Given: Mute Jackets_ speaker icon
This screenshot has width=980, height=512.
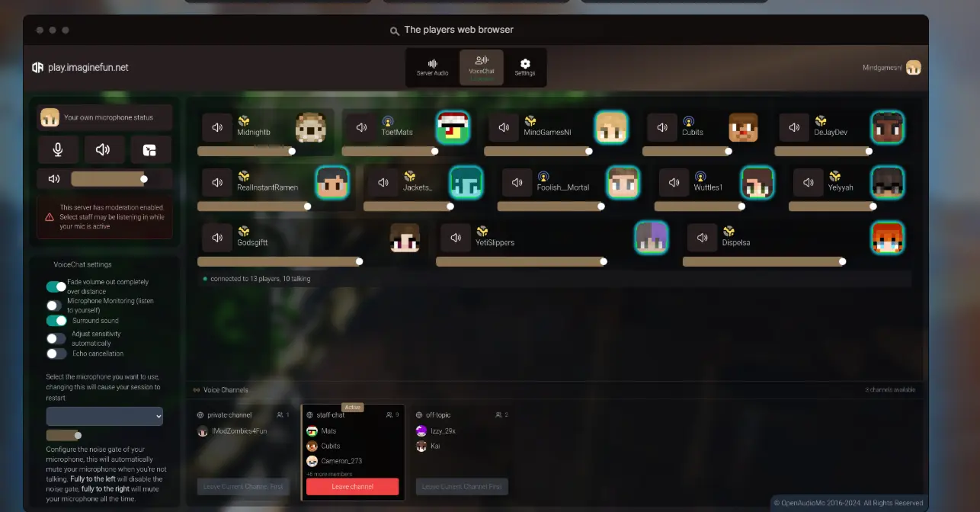Looking at the screenshot, I should coord(383,182).
